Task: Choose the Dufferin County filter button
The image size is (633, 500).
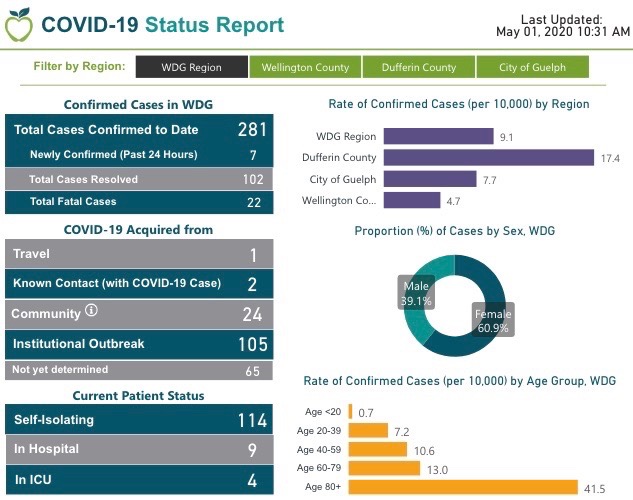Action: (419, 67)
